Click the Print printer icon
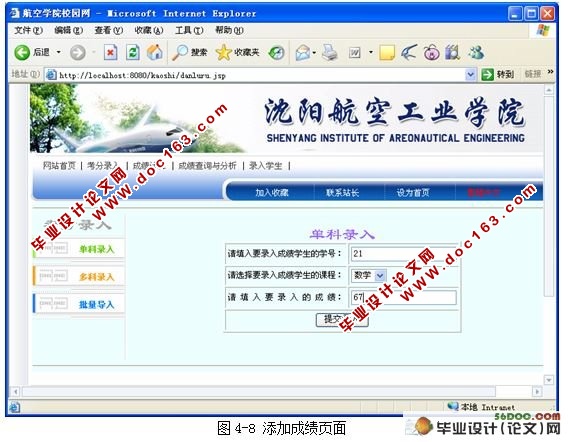Image resolution: width=569 pixels, height=442 pixels. click(x=330, y=53)
